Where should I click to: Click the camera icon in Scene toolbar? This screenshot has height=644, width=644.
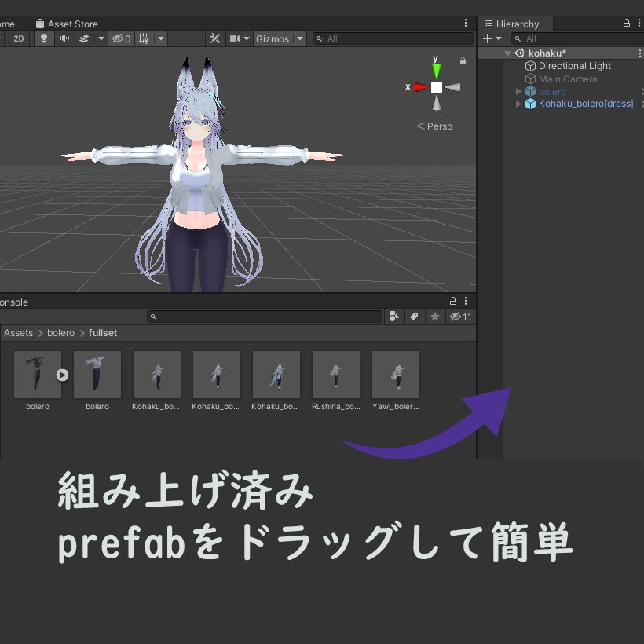236,38
